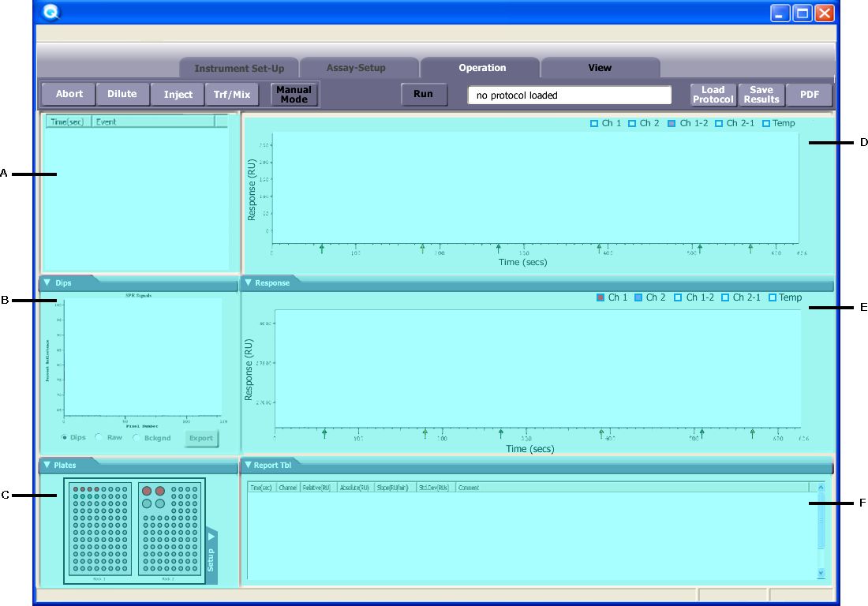Click the Report table scroll-down arrow

[821, 574]
